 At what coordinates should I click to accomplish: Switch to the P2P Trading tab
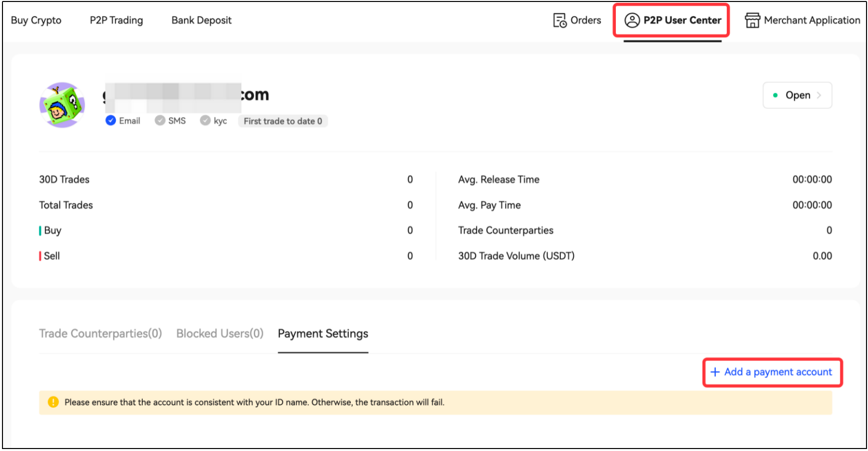(116, 20)
